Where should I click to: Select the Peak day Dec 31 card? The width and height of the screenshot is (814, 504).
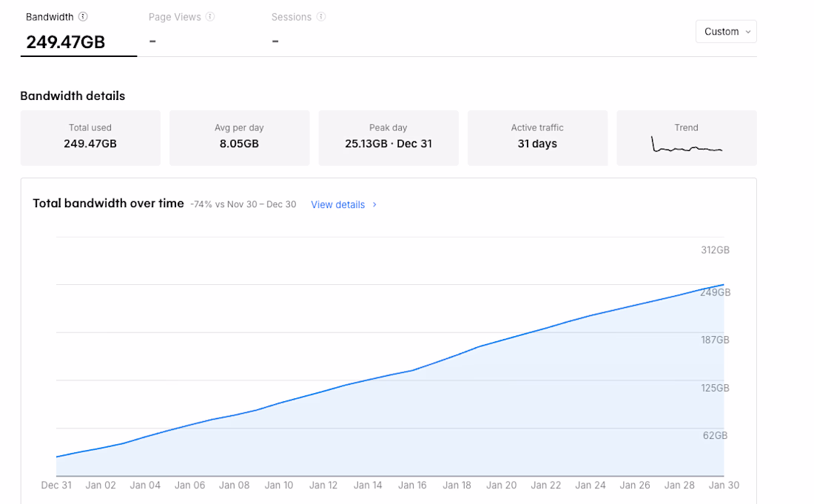pyautogui.click(x=388, y=138)
